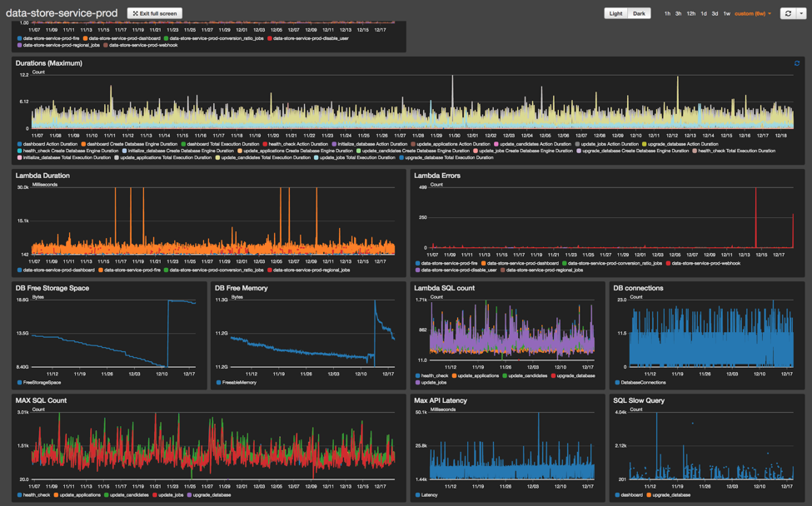
Task: Select the 12h time range
Action: [690, 13]
